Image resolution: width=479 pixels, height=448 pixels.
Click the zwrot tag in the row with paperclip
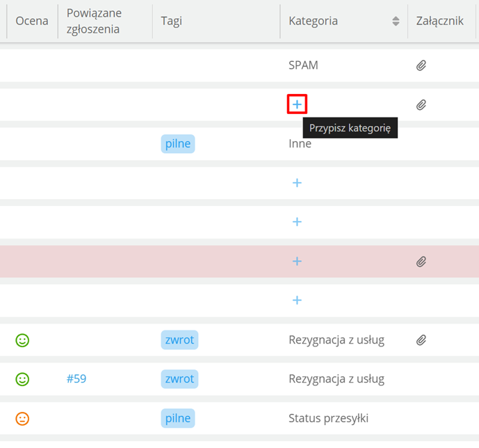[179, 339]
